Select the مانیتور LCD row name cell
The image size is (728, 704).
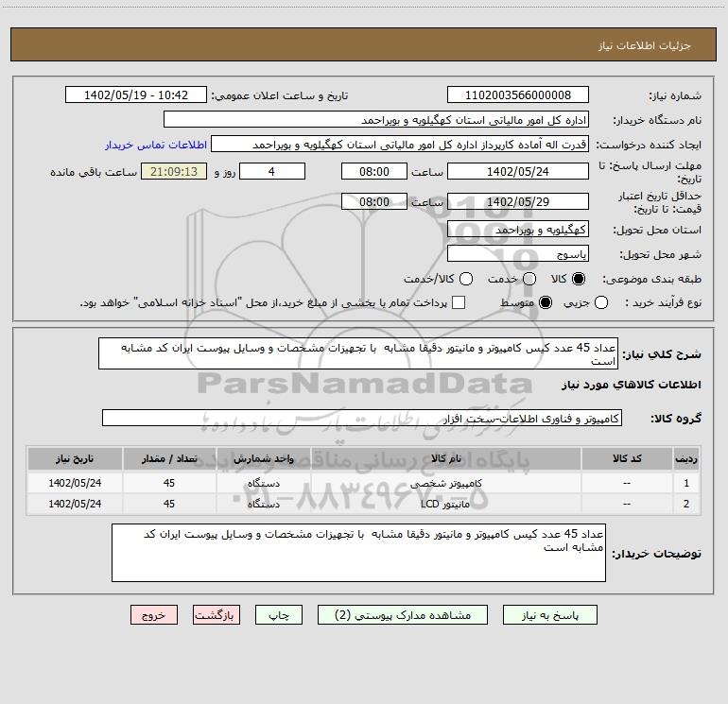click(445, 504)
